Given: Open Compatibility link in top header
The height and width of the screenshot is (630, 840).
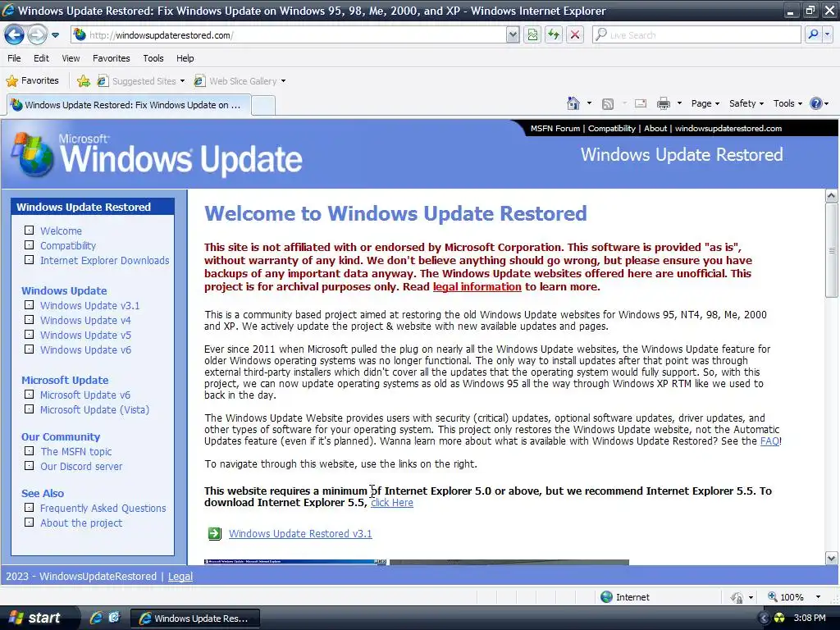Looking at the screenshot, I should [x=612, y=129].
